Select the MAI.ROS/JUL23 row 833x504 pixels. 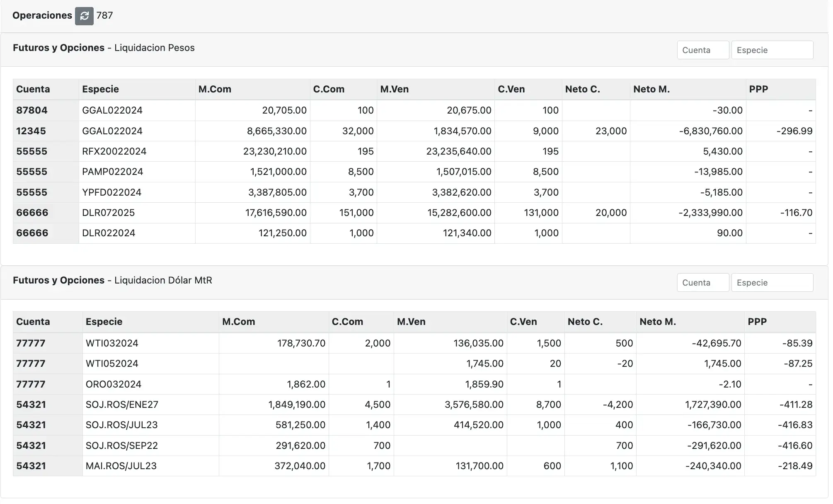tap(121, 466)
